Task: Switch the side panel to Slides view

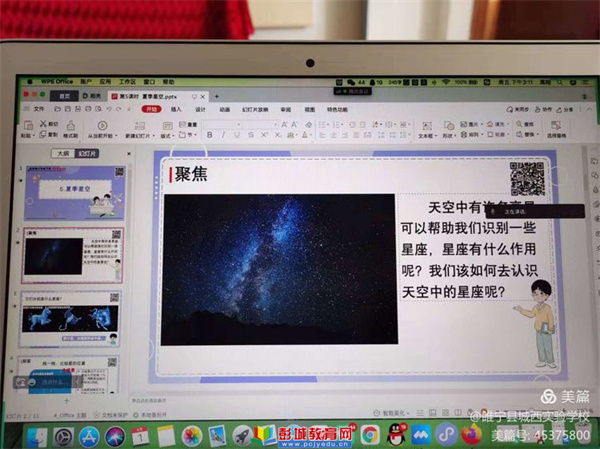Action: click(x=86, y=153)
